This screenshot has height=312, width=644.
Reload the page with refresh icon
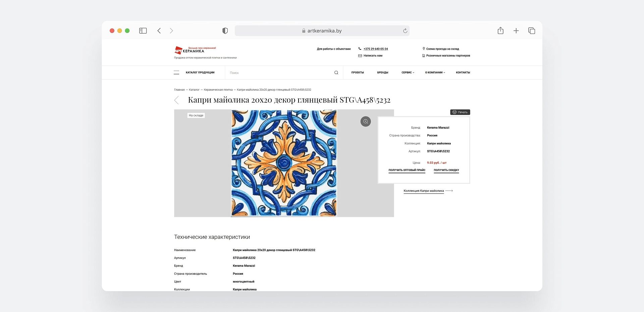point(405,31)
